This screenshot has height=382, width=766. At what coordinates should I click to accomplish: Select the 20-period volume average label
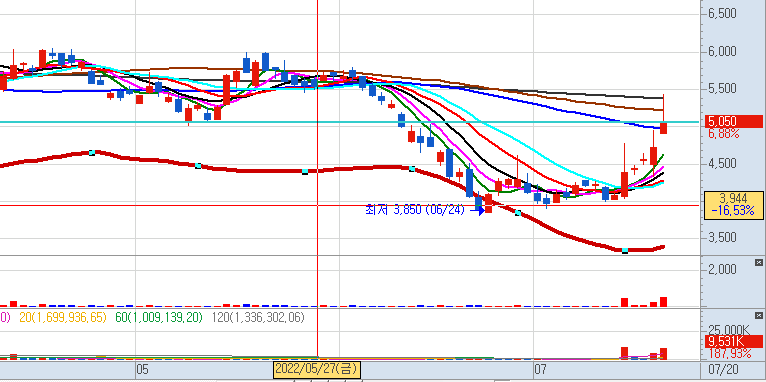point(63,318)
